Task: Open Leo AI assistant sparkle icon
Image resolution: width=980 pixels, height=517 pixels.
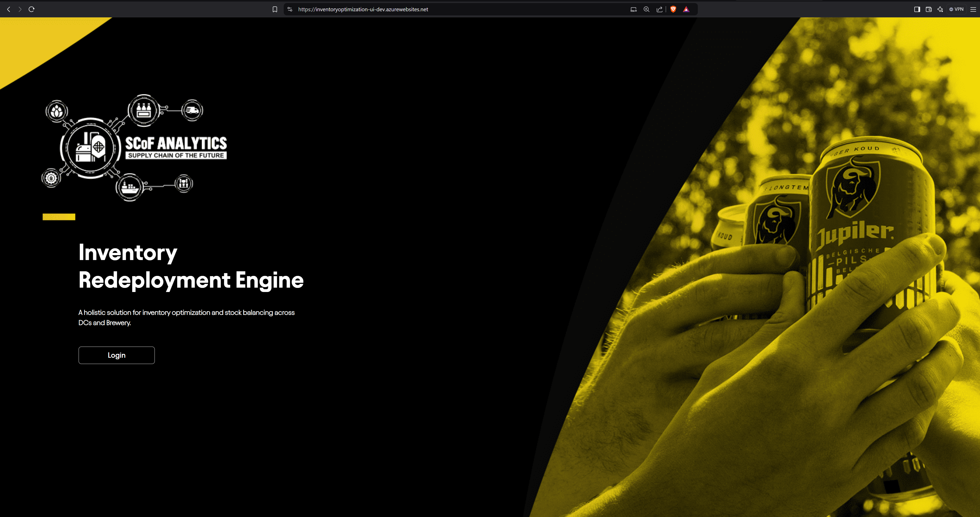Action: (940, 9)
